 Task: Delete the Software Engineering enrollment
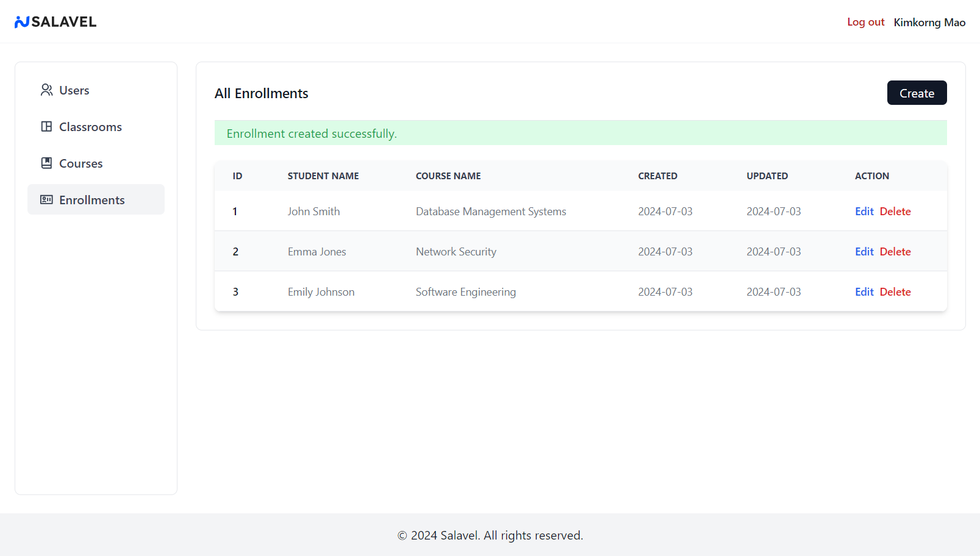coord(895,292)
